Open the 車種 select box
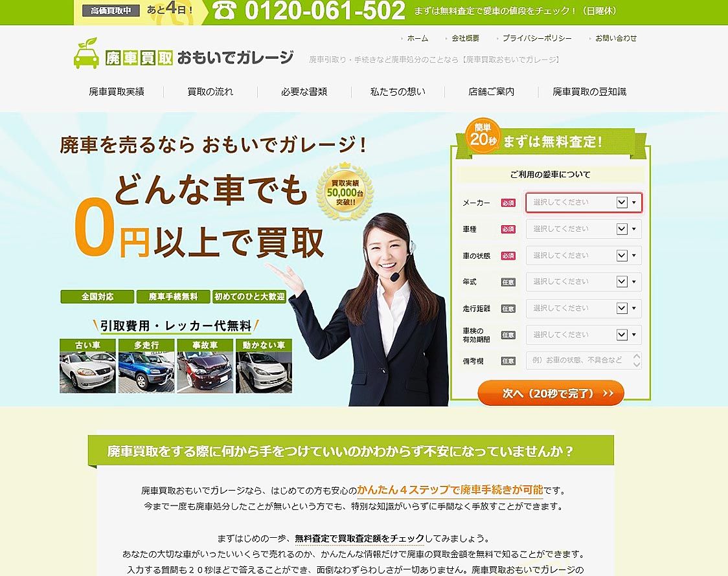 (x=583, y=229)
